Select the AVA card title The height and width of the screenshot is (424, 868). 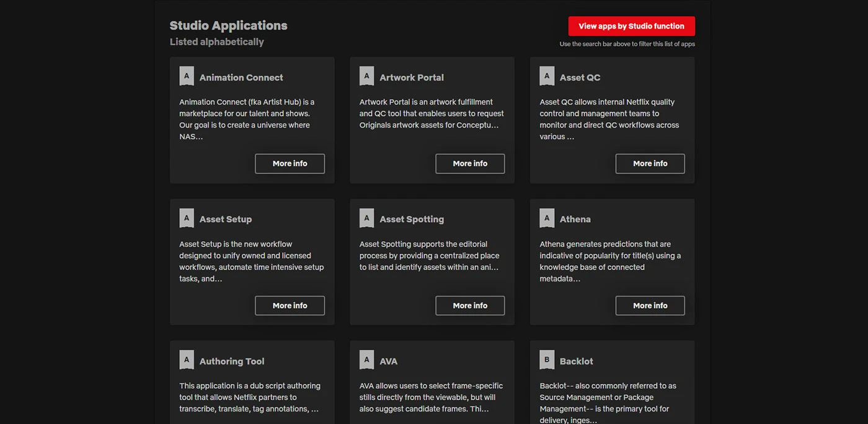point(389,361)
